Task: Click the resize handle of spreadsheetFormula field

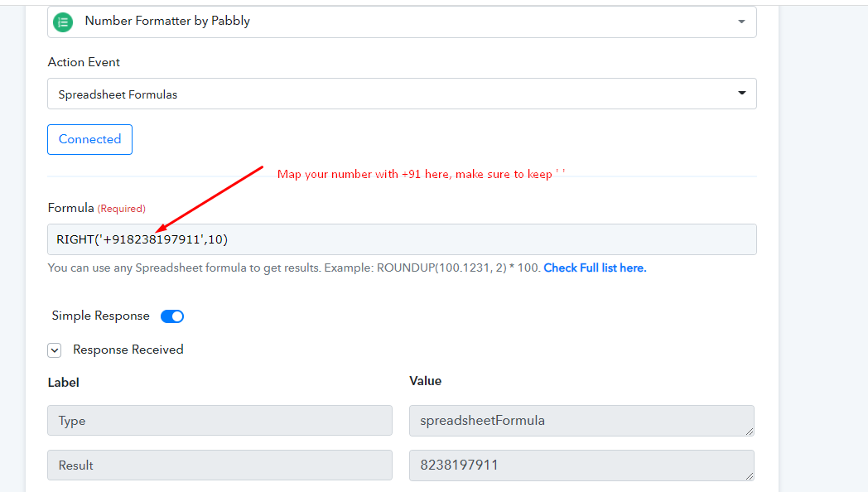Action: coord(749,432)
